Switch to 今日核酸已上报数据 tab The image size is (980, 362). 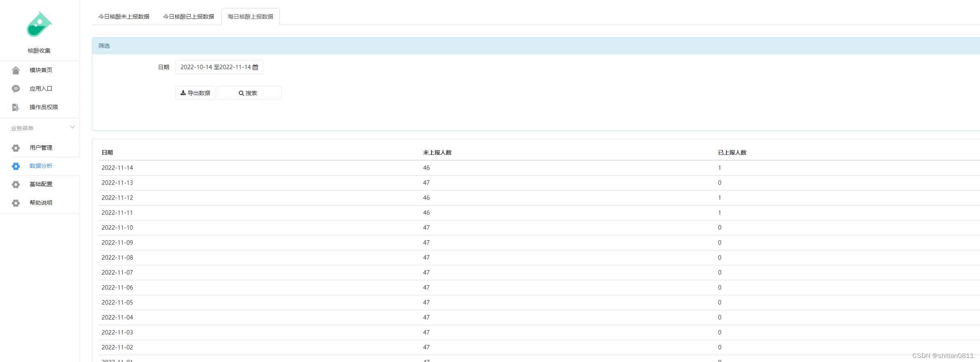(x=189, y=17)
